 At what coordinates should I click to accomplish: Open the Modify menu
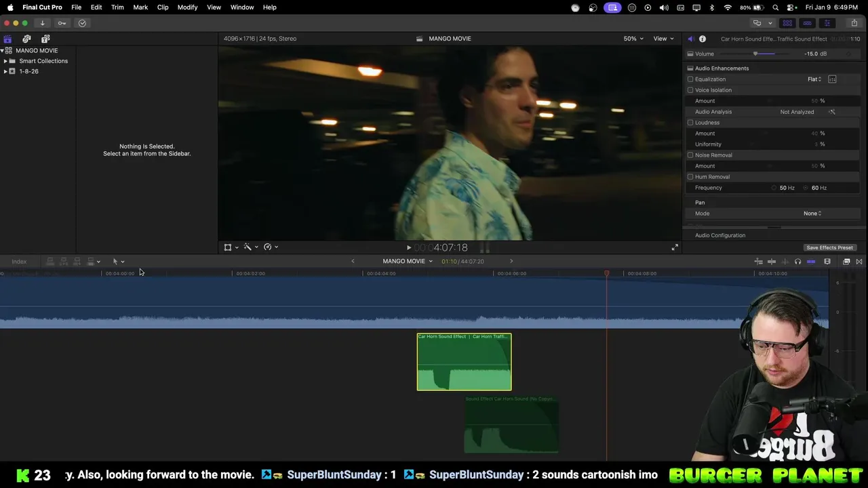[x=187, y=7]
